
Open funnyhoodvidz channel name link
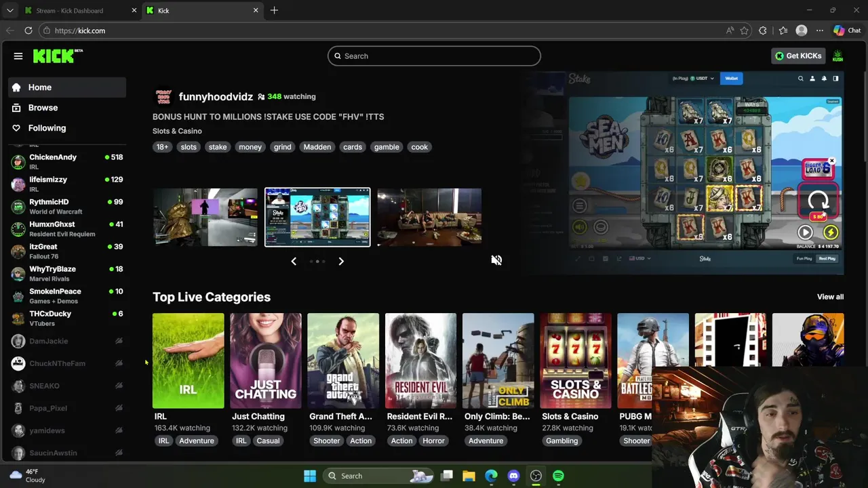(x=216, y=97)
